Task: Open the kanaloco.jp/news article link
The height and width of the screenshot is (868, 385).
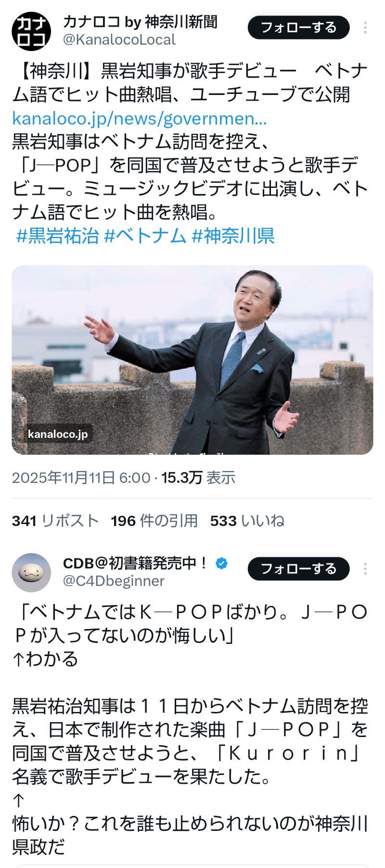Action: 140,118
